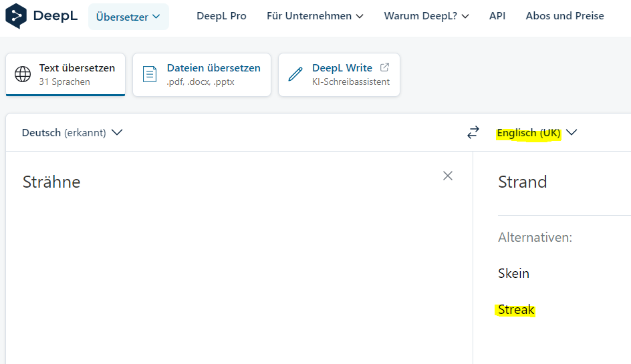Choose the alternative translation Streak
631x364 pixels.
coord(516,310)
